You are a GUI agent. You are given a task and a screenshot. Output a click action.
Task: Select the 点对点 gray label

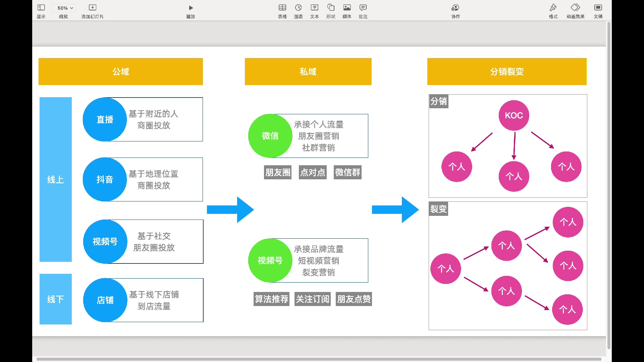point(313,172)
